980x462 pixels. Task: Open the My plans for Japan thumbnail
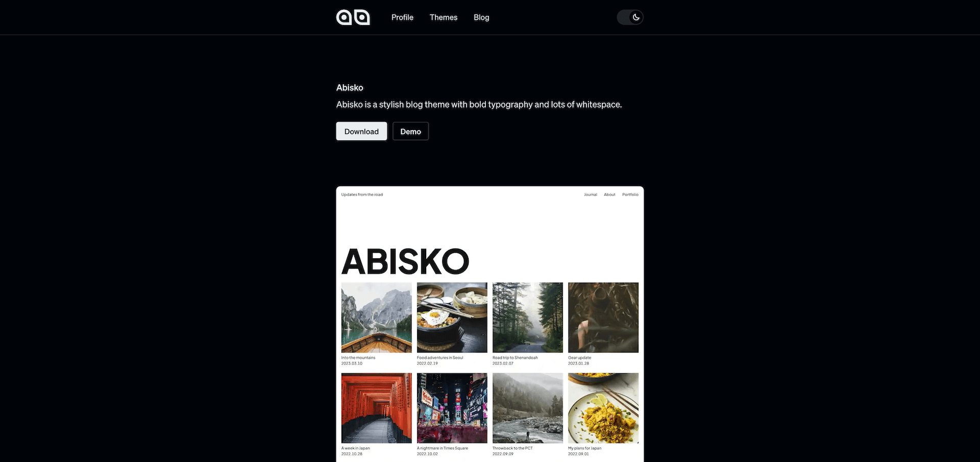coord(603,408)
